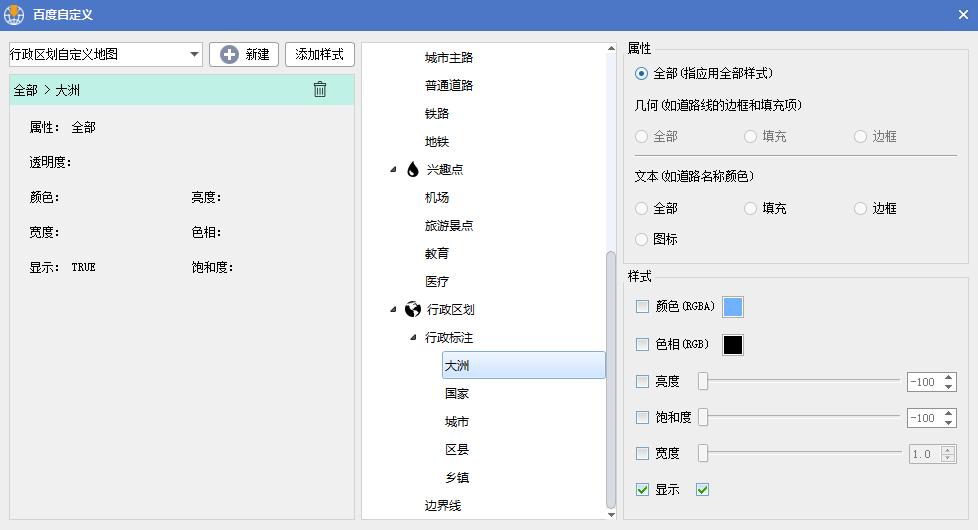Image resolution: width=978 pixels, height=530 pixels.
Task: Select 城市 under 行政标注
Action: pos(457,422)
